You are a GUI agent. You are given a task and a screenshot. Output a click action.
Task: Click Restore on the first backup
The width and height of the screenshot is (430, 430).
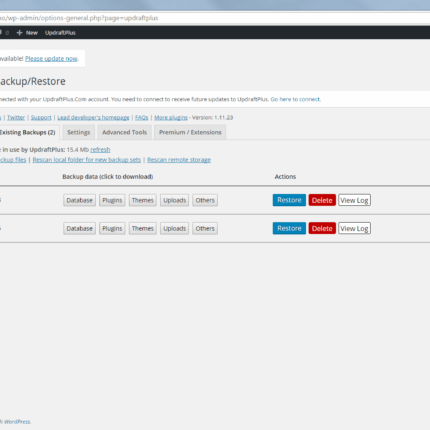(289, 200)
